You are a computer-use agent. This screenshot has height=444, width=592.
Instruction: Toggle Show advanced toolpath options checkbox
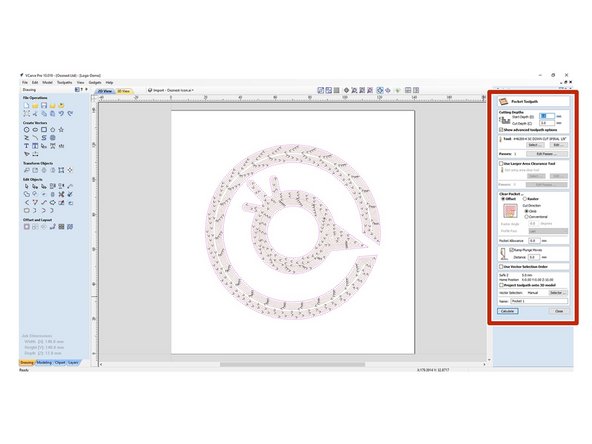[501, 130]
